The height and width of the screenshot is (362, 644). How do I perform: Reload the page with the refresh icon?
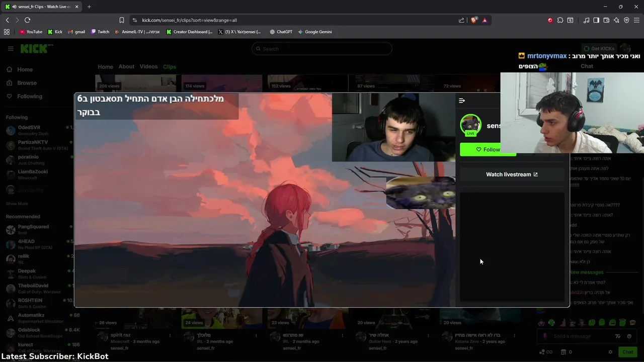click(x=27, y=20)
